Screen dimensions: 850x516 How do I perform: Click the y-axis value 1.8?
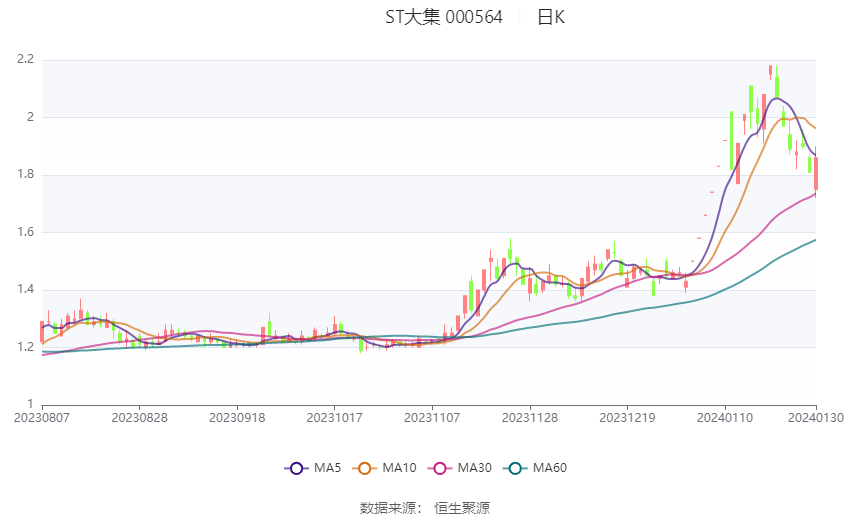click(x=25, y=174)
